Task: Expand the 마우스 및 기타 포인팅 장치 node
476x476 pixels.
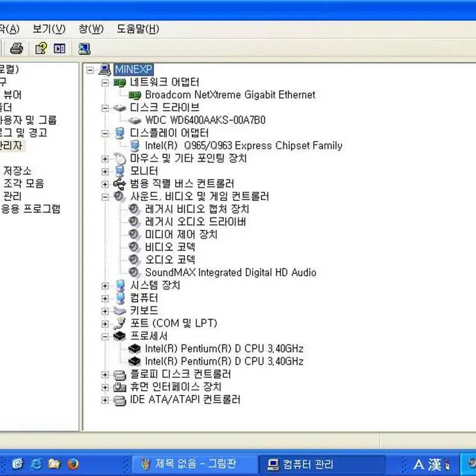Action: [x=105, y=159]
